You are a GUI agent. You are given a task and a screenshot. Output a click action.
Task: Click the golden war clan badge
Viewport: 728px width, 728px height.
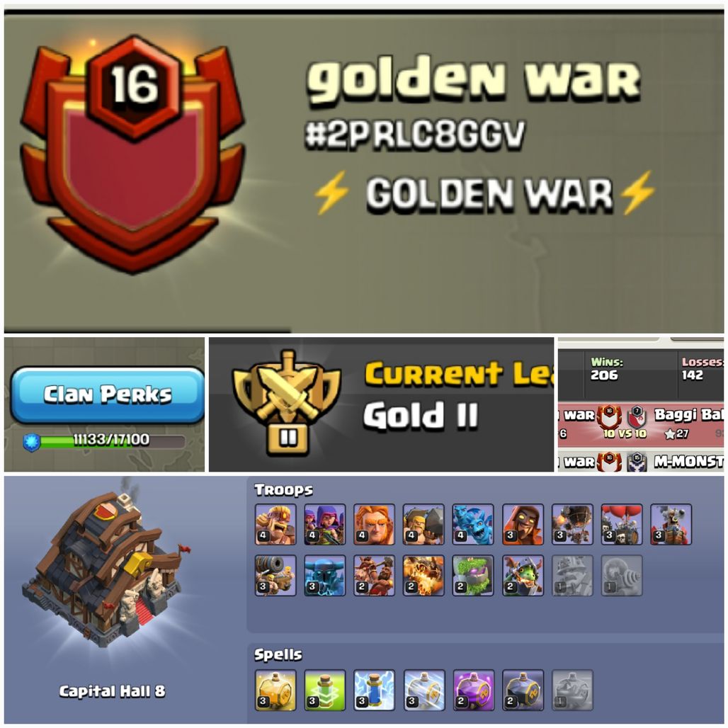click(133, 154)
